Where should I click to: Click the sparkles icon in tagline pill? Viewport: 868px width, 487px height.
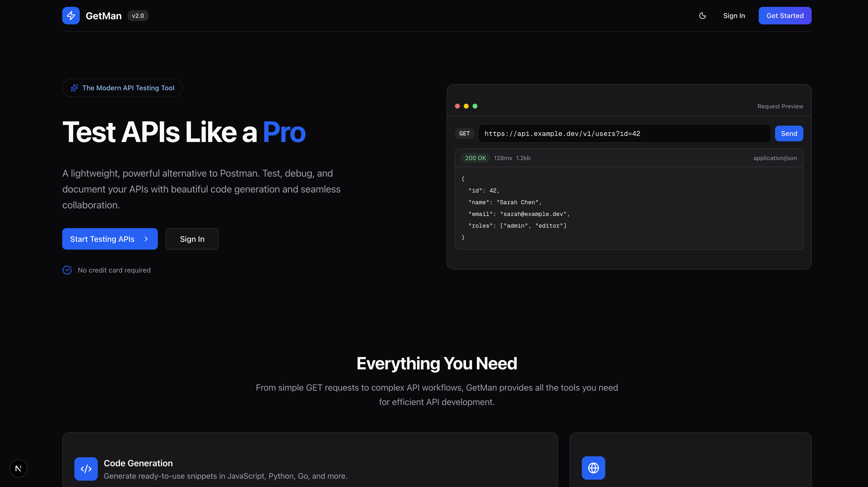click(x=74, y=88)
